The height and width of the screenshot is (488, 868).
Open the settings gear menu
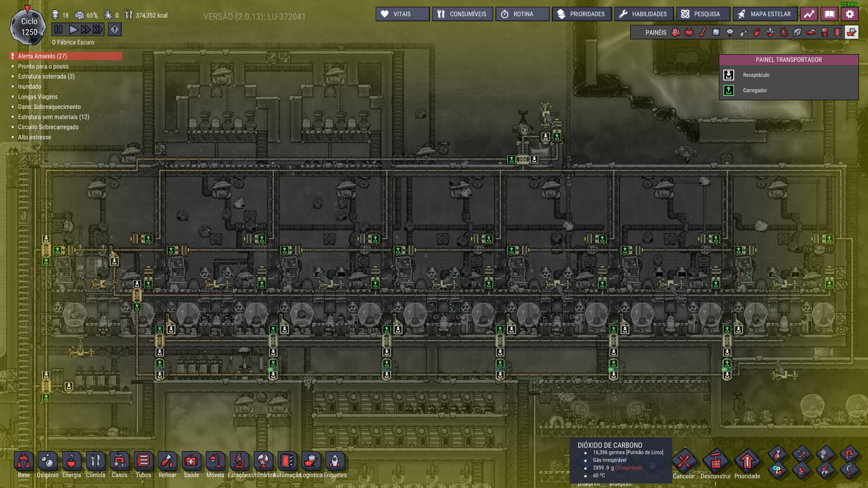[849, 14]
